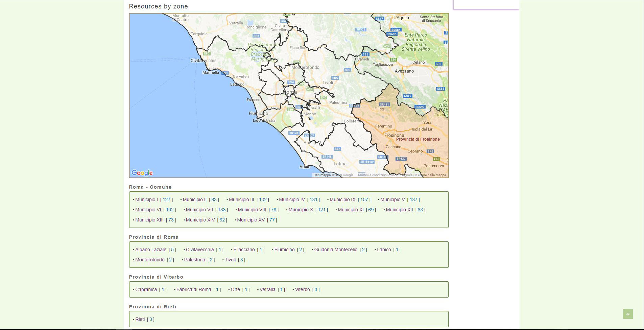Screen dimensions: 644x330
Task: Select Civitavecchia in the Provincia di Roma list
Action: pos(200,250)
